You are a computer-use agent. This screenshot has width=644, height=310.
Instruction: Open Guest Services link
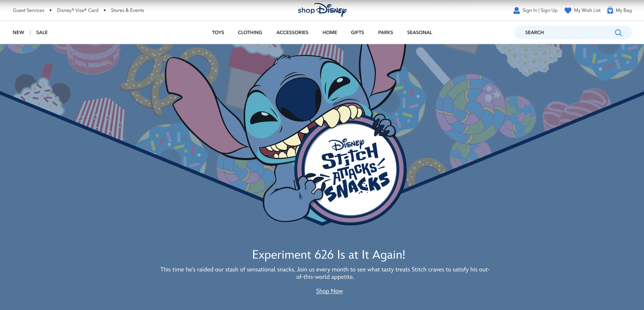click(29, 10)
